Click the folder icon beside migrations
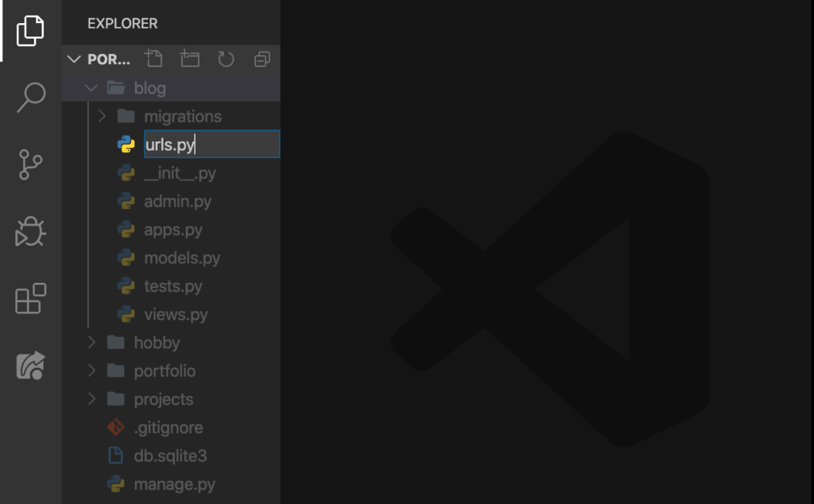Image resolution: width=814 pixels, height=504 pixels. point(126,116)
